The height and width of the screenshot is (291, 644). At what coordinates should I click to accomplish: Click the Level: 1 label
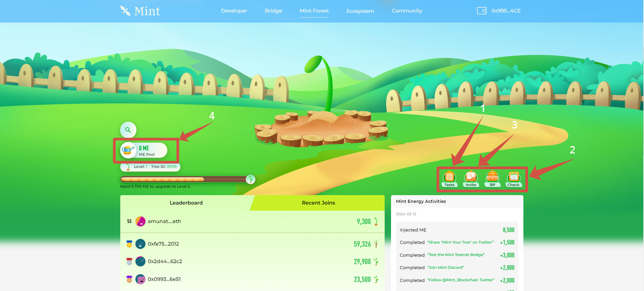pos(140,167)
